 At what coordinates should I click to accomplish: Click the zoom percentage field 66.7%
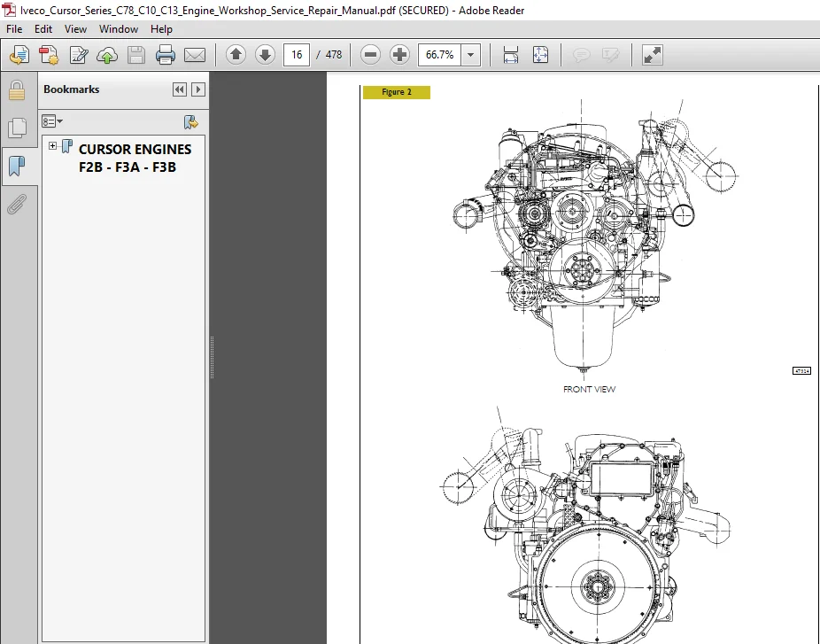click(x=439, y=54)
